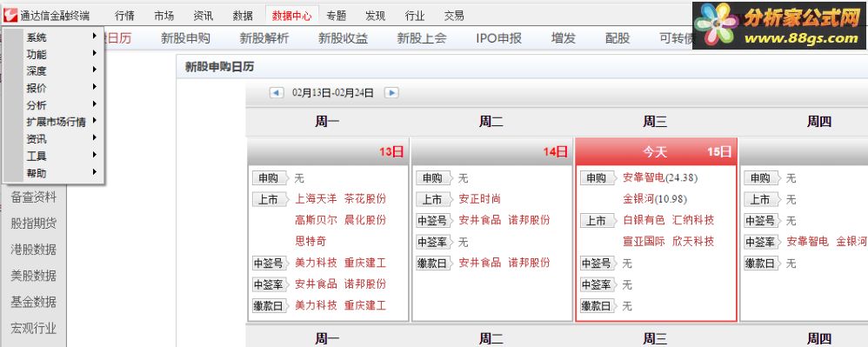Expand the 分析 submenu
Viewport: 868px width, 347px height.
[x=54, y=105]
